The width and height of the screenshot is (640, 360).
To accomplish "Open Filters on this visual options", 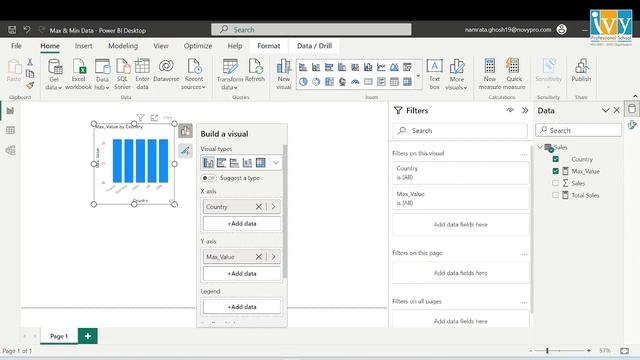I will (x=524, y=154).
